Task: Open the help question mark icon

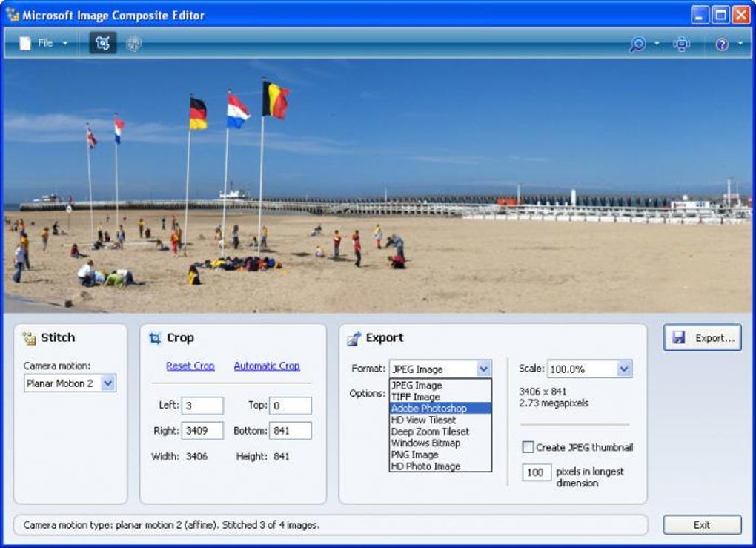Action: (x=722, y=44)
